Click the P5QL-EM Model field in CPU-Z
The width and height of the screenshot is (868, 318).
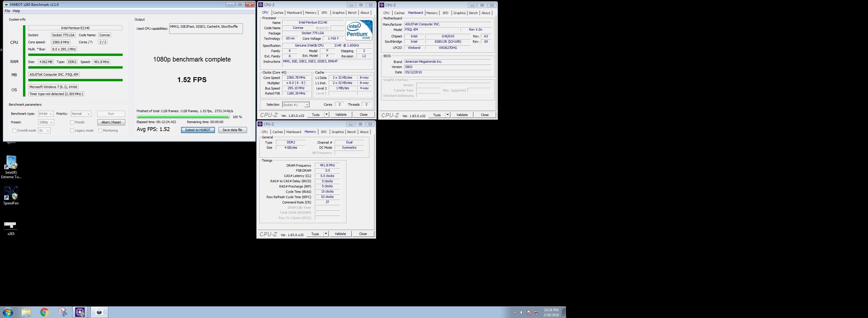point(432,30)
